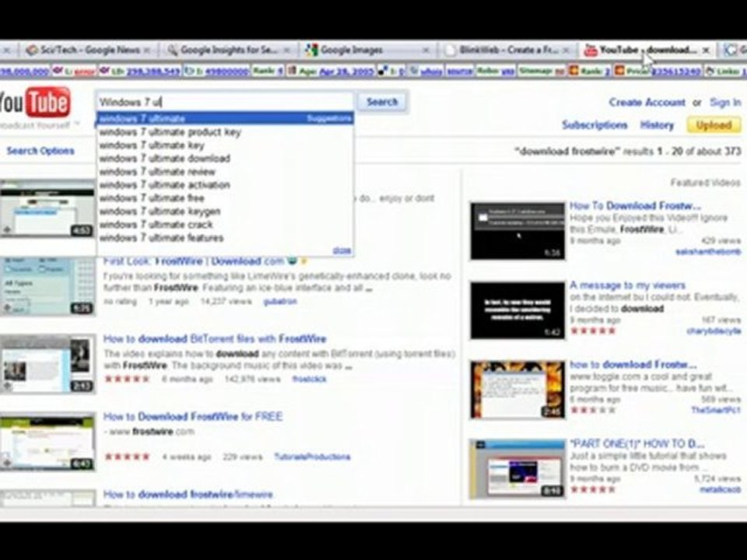The image size is (747, 560).
Task: Click the Google Insights tab magnifier favicon
Action: pos(172,50)
